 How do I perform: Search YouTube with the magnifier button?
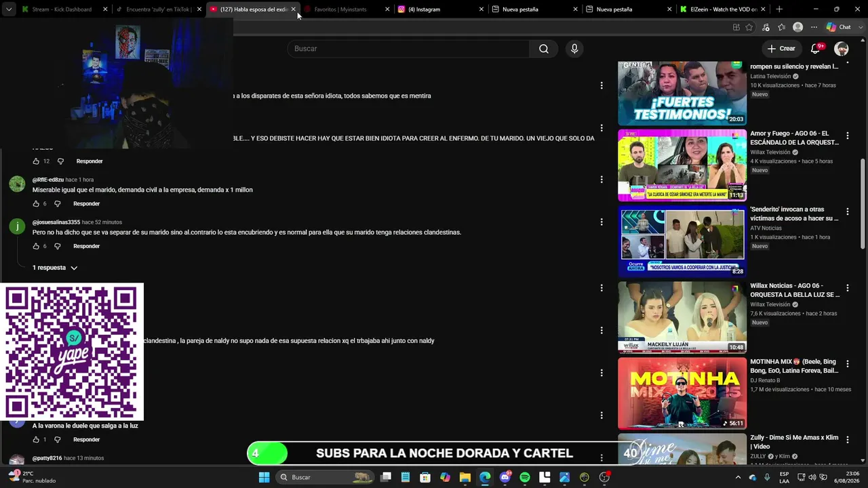pos(544,49)
